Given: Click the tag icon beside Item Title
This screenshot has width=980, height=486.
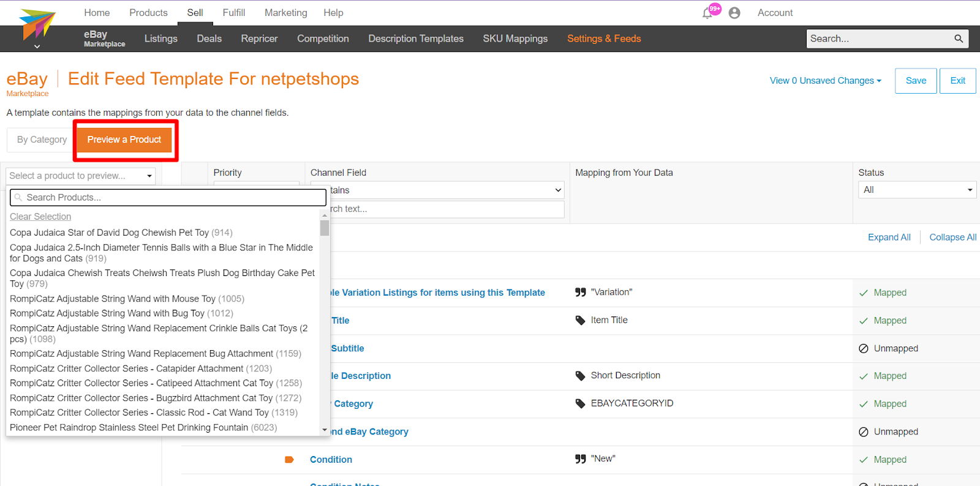Looking at the screenshot, I should (x=581, y=321).
